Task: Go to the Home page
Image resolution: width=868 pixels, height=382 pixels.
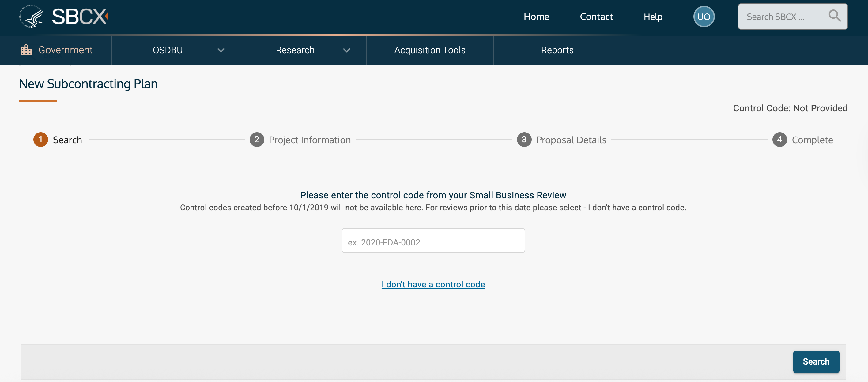Action: point(536,17)
